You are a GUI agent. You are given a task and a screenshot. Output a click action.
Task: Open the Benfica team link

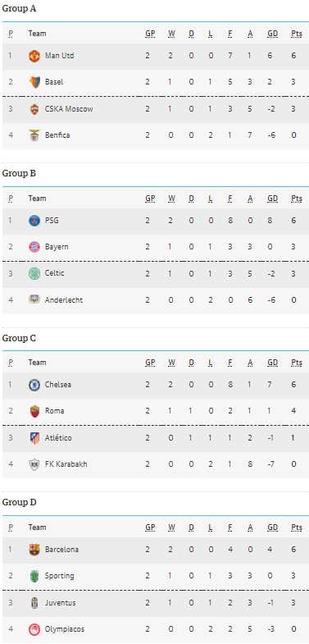[x=57, y=135]
